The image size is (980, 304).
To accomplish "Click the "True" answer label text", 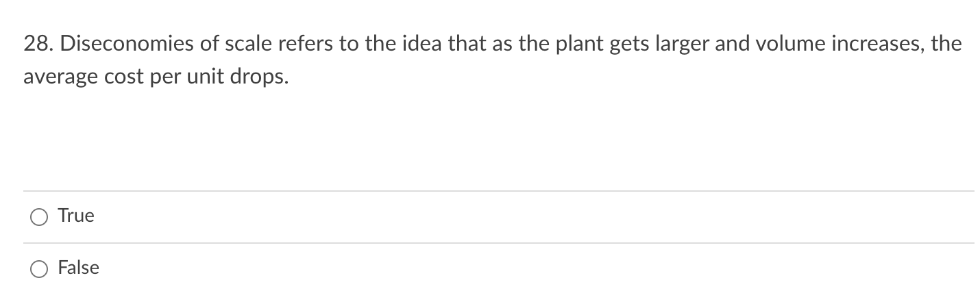I will (76, 216).
